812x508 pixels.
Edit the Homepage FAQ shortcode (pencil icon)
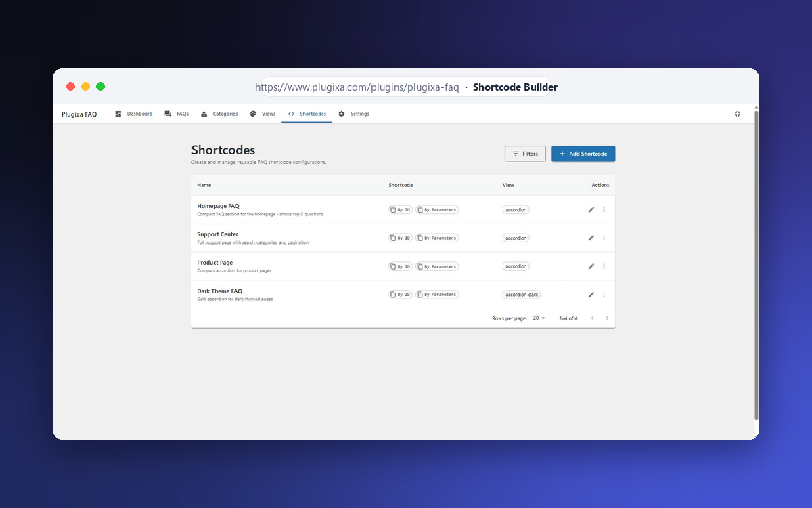click(591, 210)
